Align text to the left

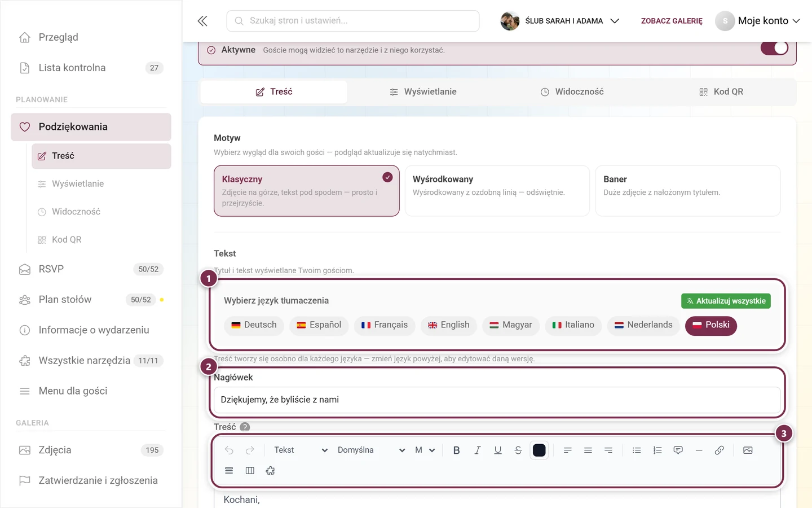tap(568, 450)
